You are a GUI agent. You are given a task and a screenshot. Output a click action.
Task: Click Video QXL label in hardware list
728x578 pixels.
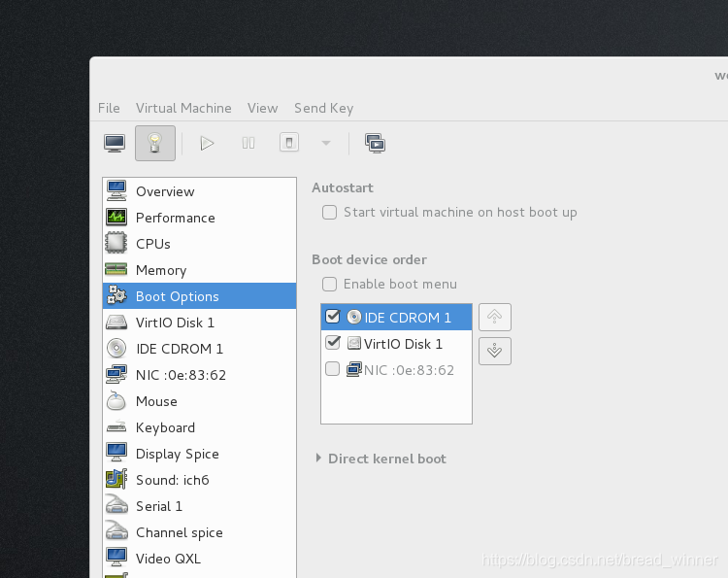168,559
